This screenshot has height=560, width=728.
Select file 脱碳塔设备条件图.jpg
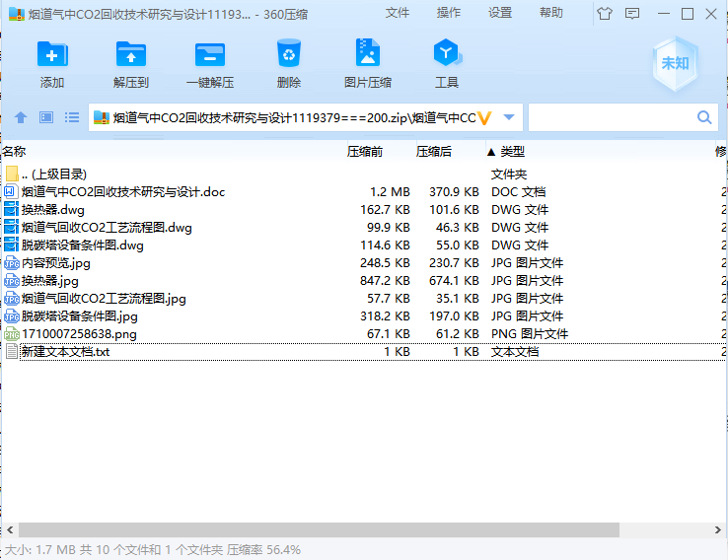[80, 315]
